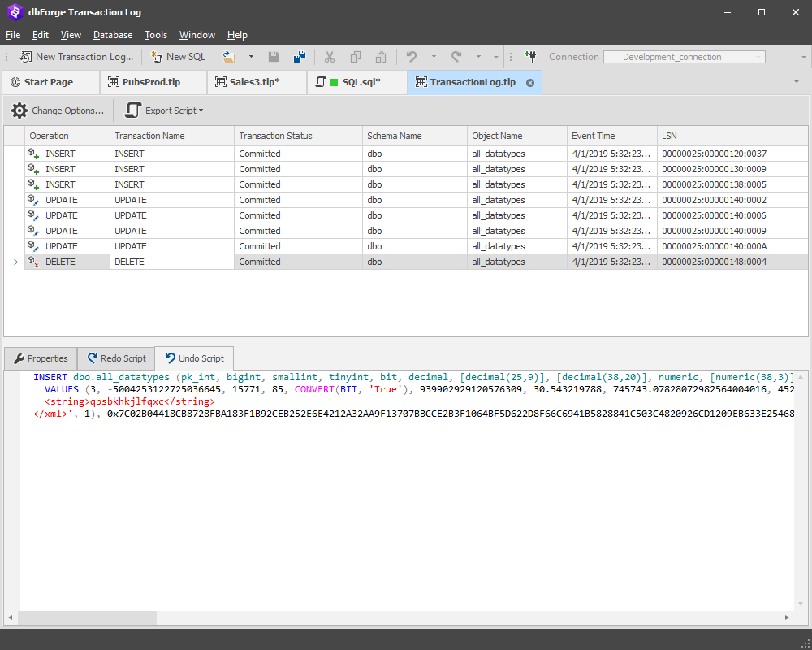Screen dimensions: 812x650
Task: Open the Window menu
Action: pos(197,35)
